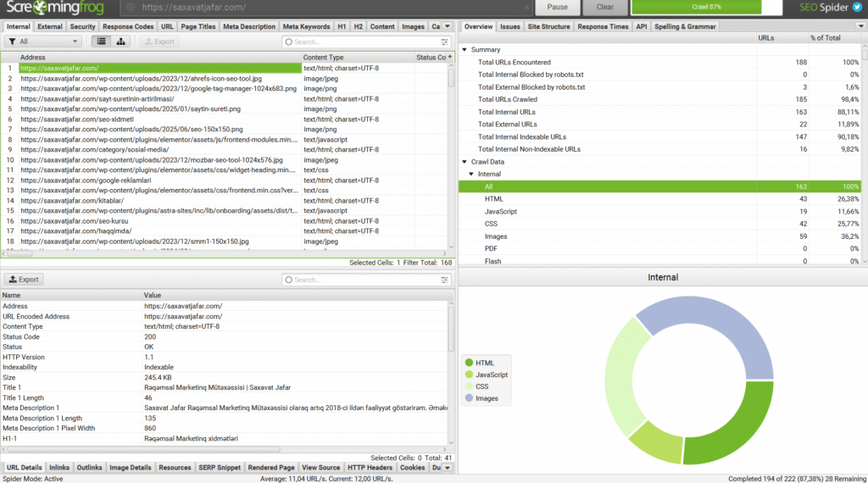Viewport: 868px width, 483px height.
Task: Click the globe icon in URL bar
Action: (131, 8)
